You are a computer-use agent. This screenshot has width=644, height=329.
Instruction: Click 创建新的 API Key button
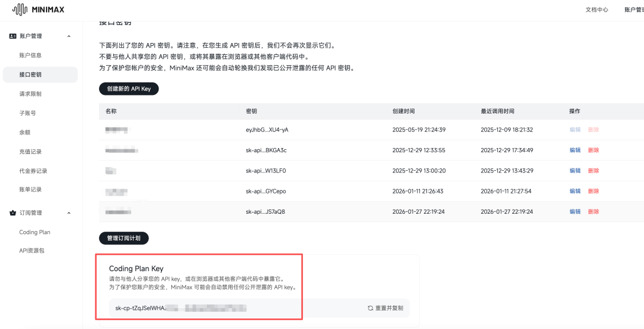tap(129, 88)
